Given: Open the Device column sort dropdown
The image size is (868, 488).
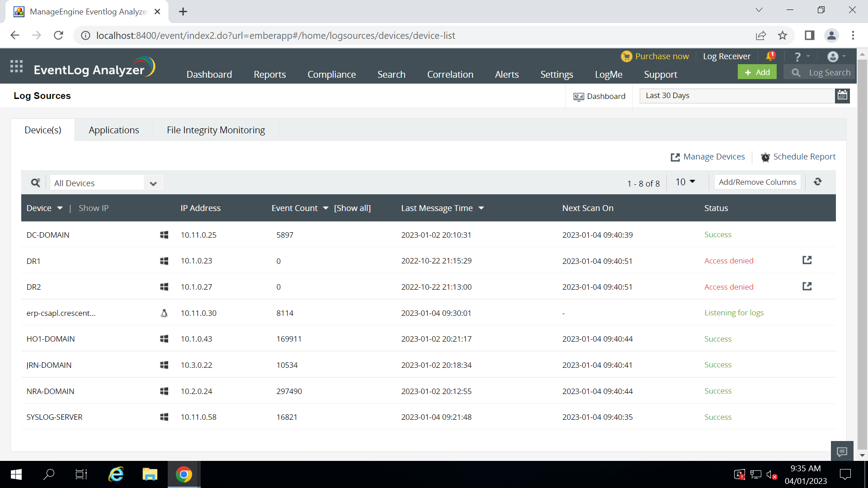Looking at the screenshot, I should click(60, 208).
